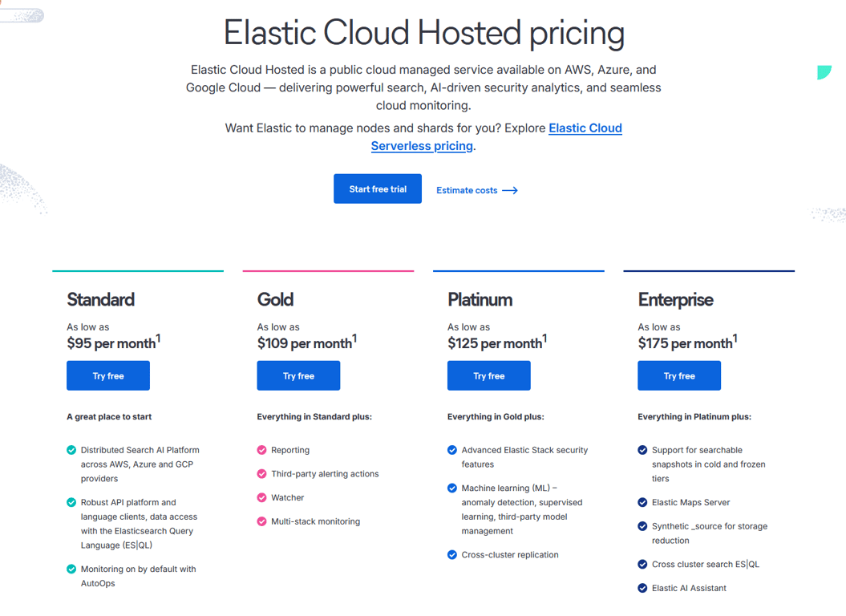Choose Try free for the Enterprise plan
The image size is (846, 616).
[679, 376]
